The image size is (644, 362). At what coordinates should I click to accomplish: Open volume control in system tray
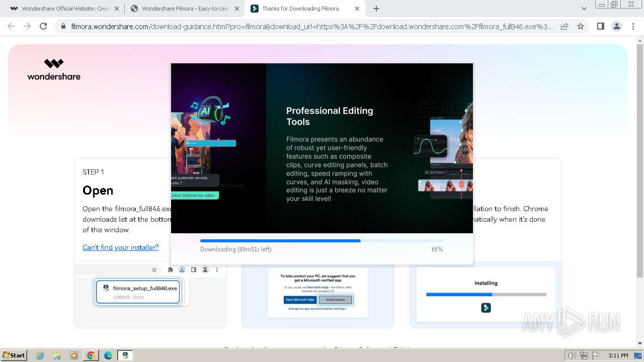(572, 355)
